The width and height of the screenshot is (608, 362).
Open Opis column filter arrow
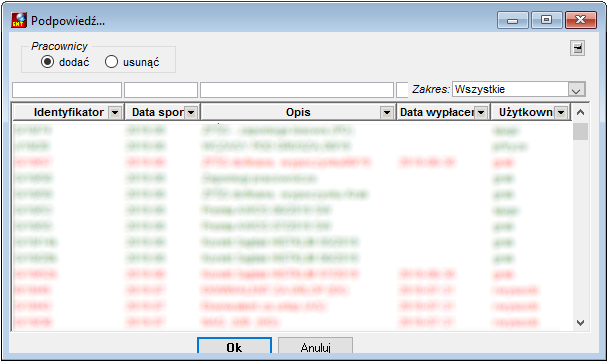[x=387, y=113]
